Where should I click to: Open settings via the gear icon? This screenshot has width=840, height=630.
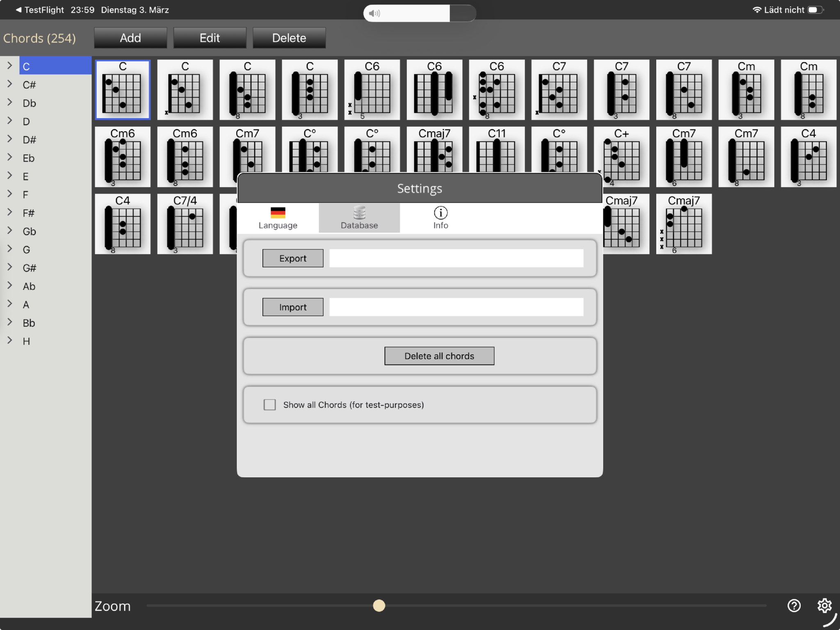pos(824,605)
